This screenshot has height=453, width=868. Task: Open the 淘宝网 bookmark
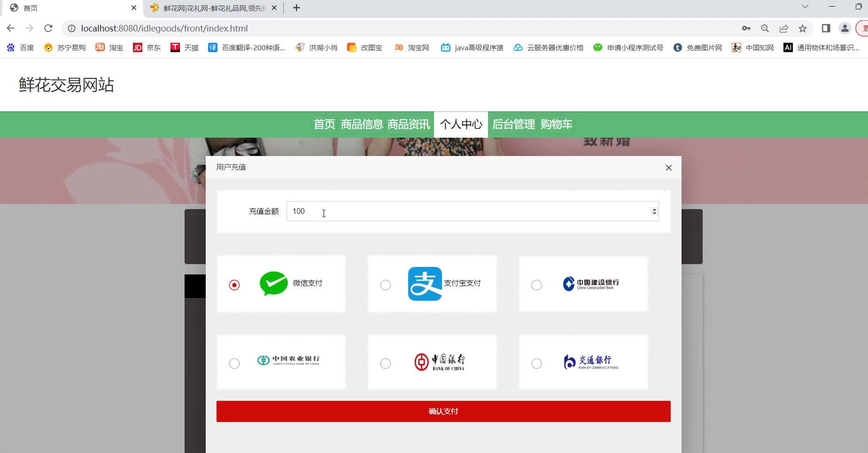click(412, 47)
